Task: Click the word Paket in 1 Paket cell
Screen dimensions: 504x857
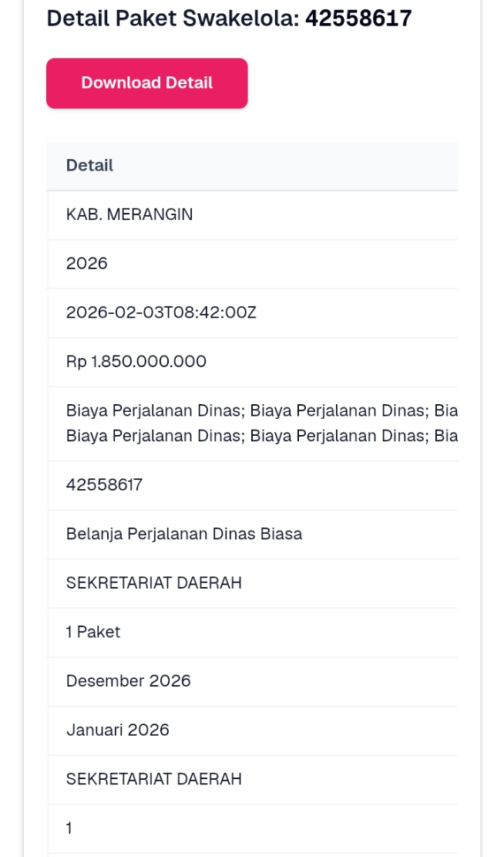Action: [99, 633]
